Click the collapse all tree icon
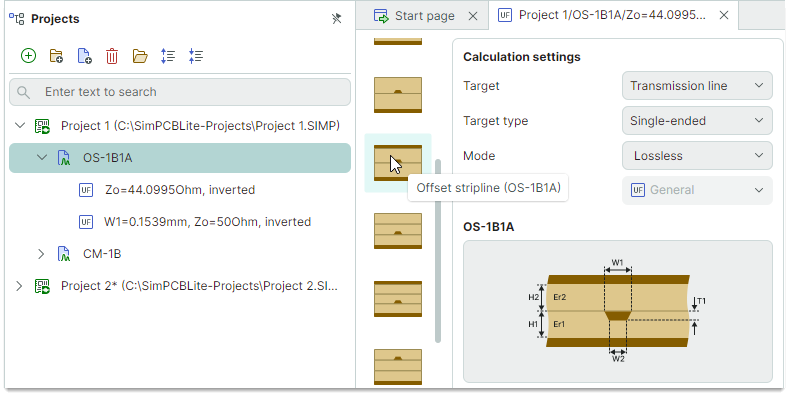 (195, 56)
